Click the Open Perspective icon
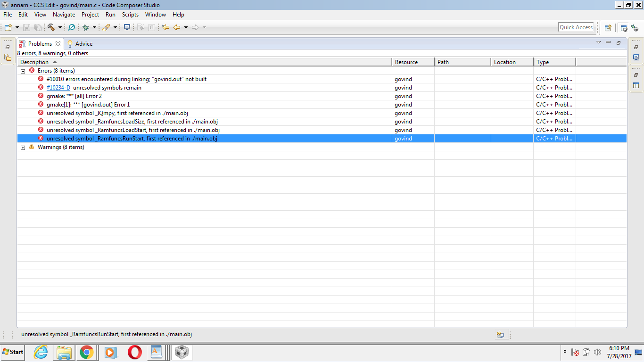The width and height of the screenshot is (644, 362). pyautogui.click(x=608, y=28)
